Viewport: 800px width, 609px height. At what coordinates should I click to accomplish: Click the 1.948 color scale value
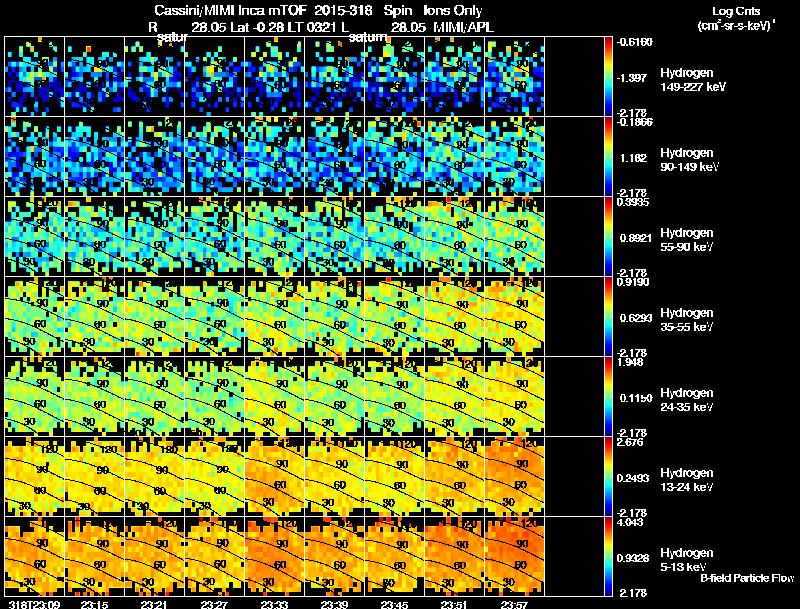point(630,362)
